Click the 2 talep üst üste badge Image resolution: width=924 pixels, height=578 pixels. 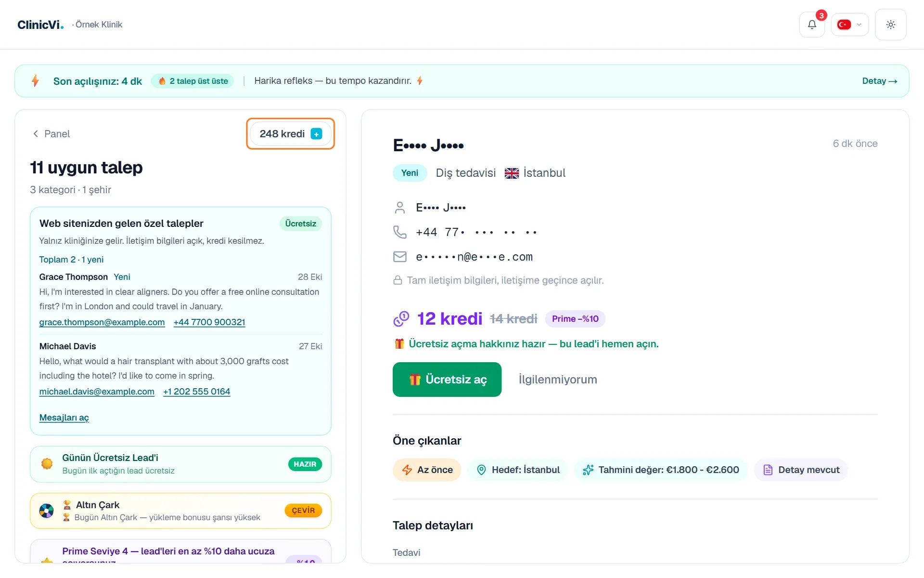[x=193, y=81]
